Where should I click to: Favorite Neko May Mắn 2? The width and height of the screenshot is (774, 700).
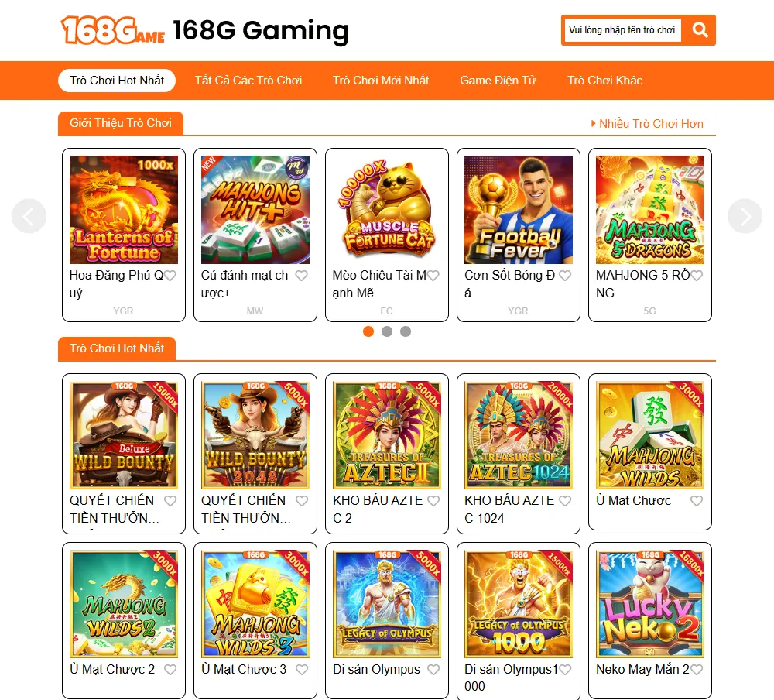pos(697,669)
